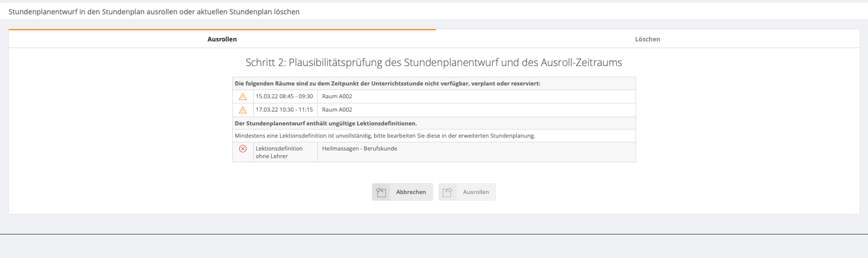The width and height of the screenshot is (868, 258).
Task: Click the page title 'Stundenplanentwurf in den Stundenplan ausrollen'
Action: [x=154, y=11]
